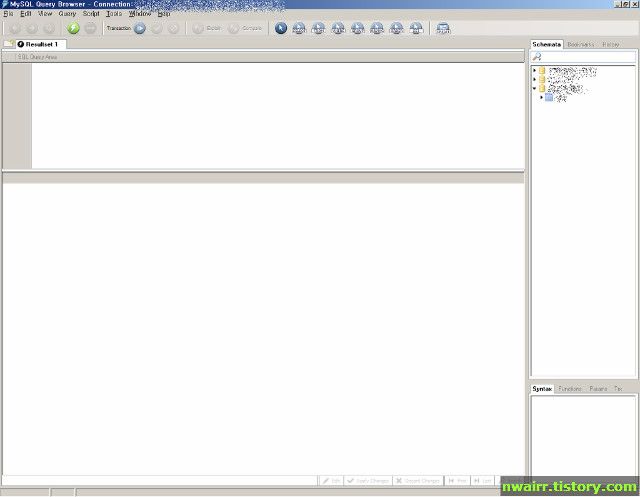Switch to the Bookmarks tab
Screen dimensions: 640x497
pos(581,44)
